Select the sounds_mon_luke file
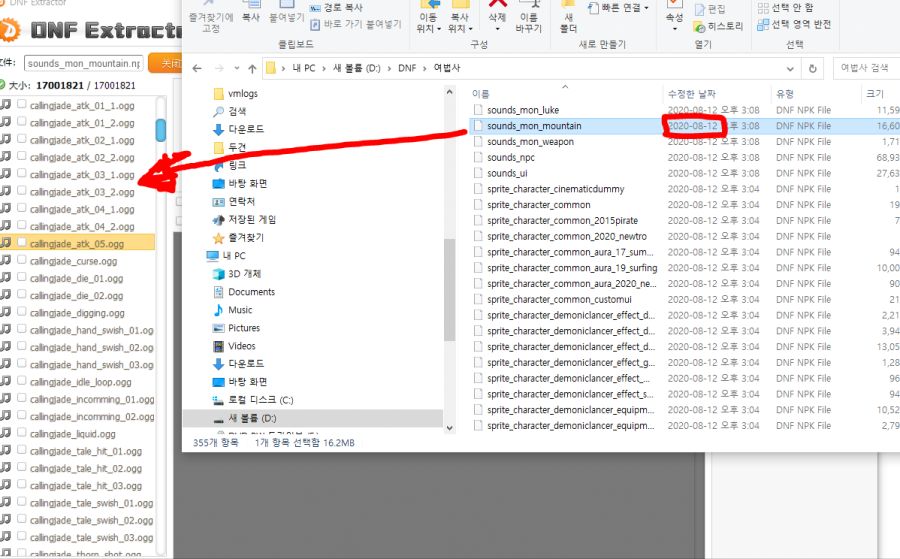Viewport: 900px width, 559px height. (x=523, y=110)
